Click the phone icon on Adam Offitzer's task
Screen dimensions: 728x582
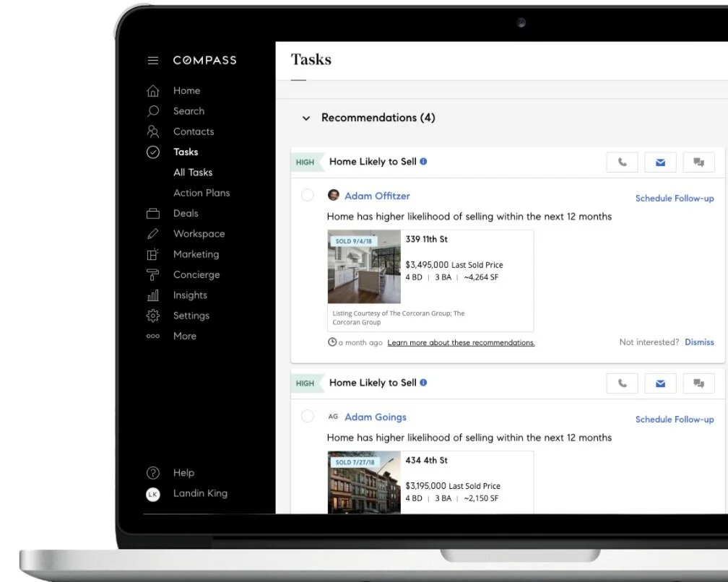tap(622, 162)
